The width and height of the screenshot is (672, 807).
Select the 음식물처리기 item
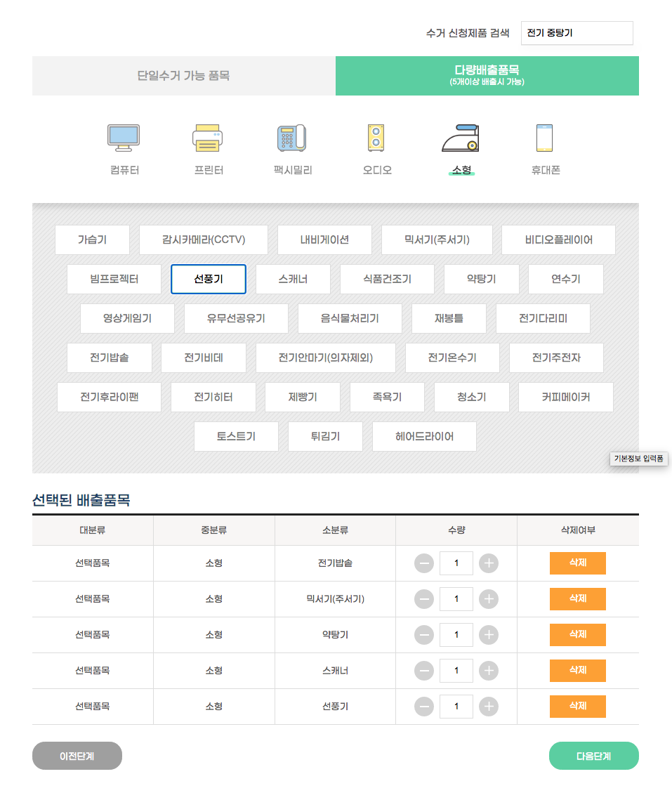pos(350,319)
